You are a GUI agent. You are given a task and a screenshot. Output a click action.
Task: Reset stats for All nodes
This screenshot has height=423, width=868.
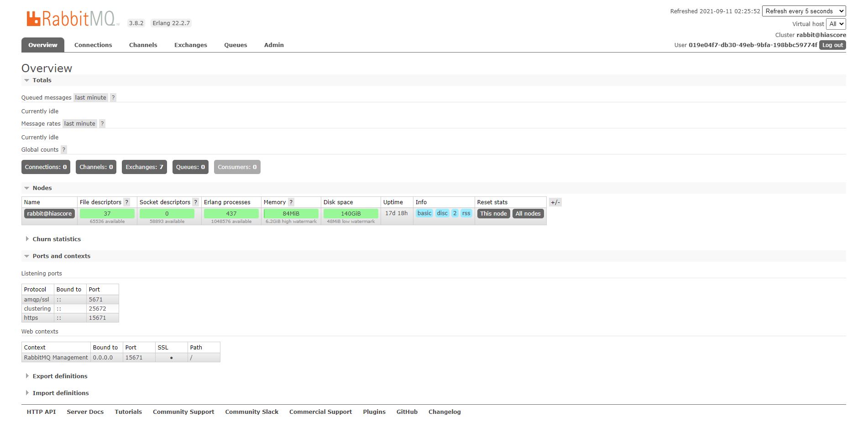point(528,213)
